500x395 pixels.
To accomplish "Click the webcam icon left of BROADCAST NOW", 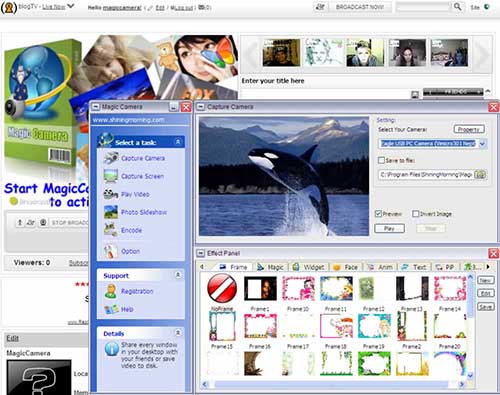I will 320,7.
